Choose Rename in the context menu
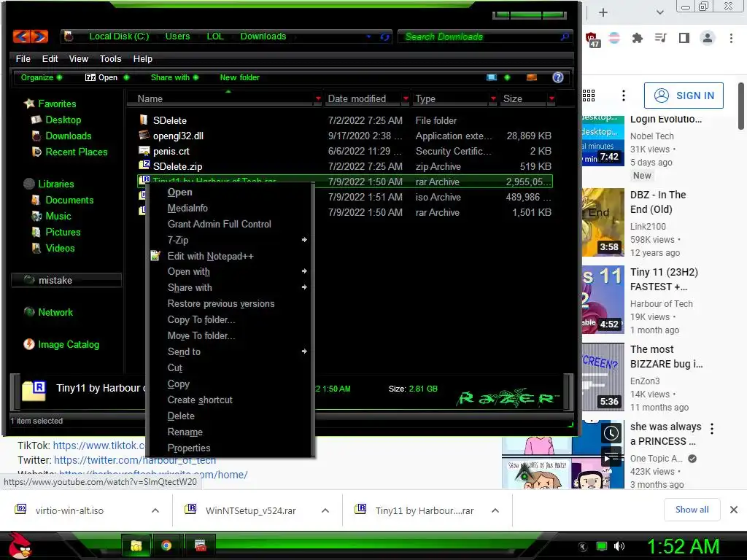Screen dimensions: 747x560 point(185,432)
